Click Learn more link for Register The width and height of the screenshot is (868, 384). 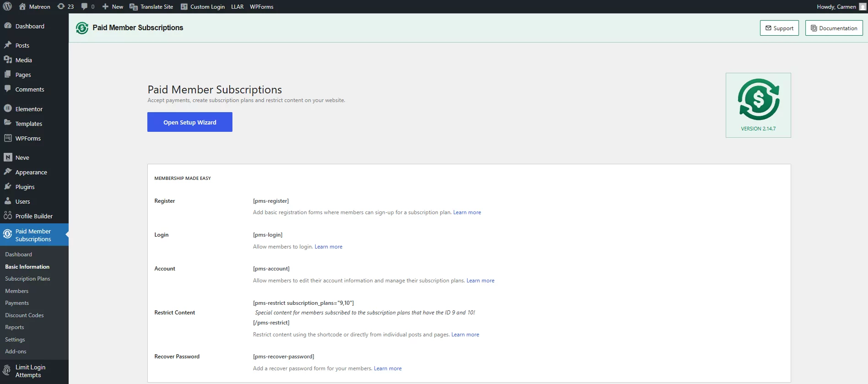tap(467, 212)
